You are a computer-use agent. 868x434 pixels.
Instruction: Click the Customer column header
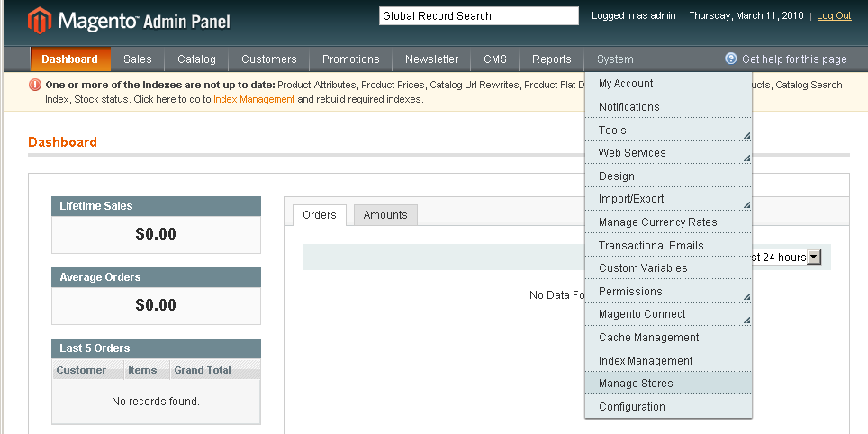click(x=88, y=370)
